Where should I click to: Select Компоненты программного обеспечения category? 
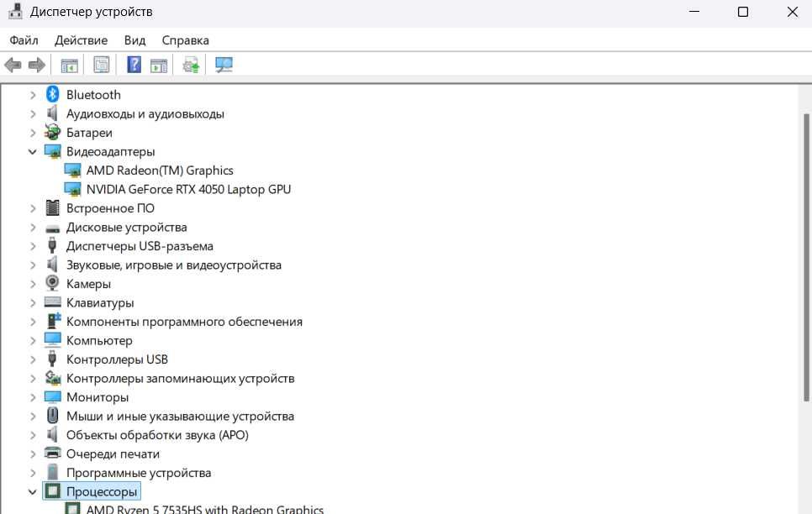click(x=184, y=322)
